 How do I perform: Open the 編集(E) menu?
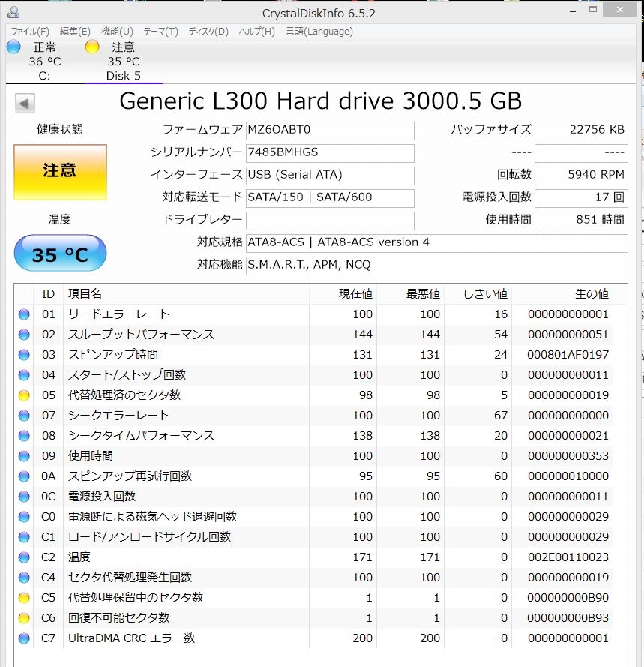tap(75, 32)
